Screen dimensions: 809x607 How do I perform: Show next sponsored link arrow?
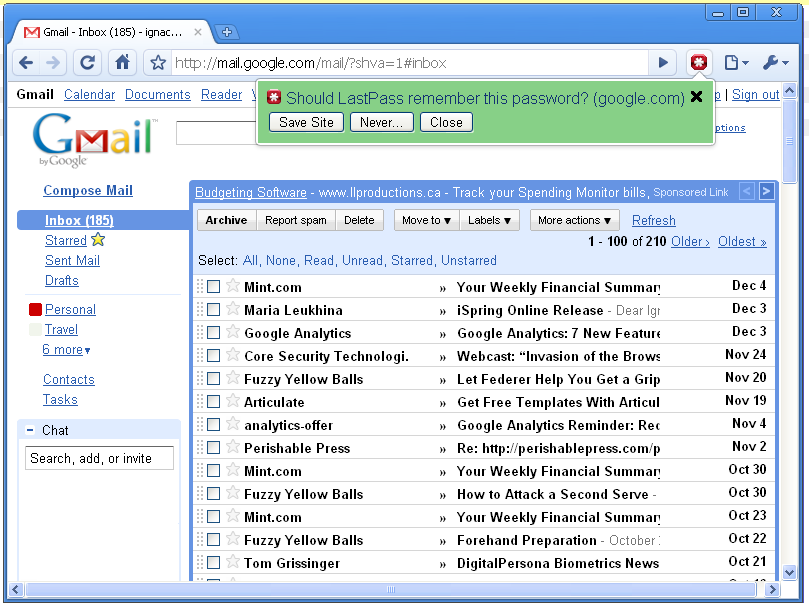coord(767,191)
